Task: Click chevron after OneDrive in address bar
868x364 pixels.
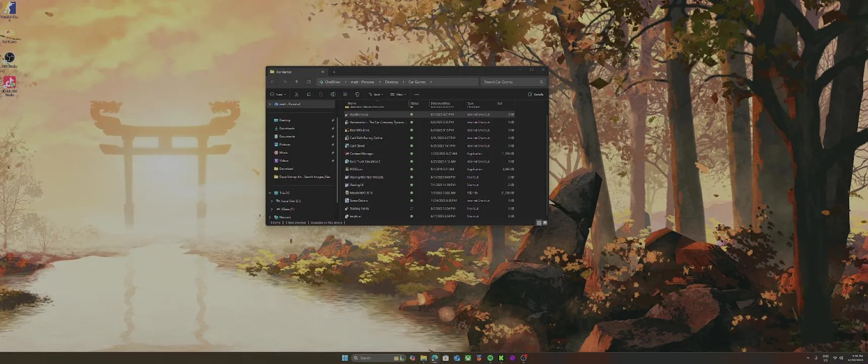Action: [345, 82]
